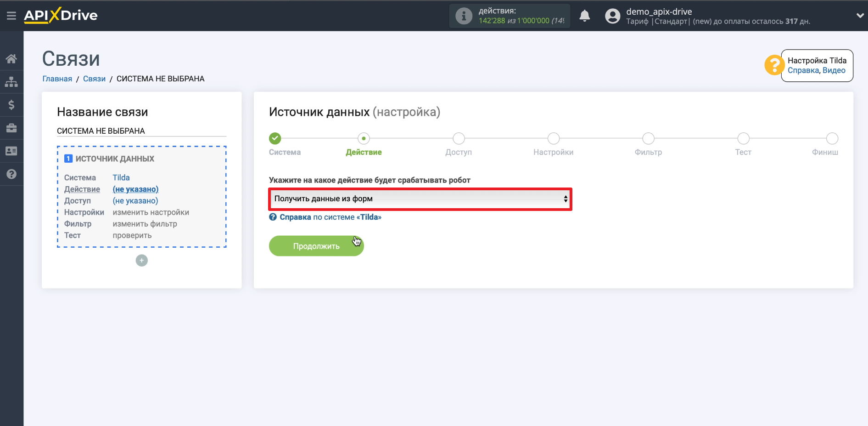Click the demo_apix-drive account name

pyautogui.click(x=659, y=11)
